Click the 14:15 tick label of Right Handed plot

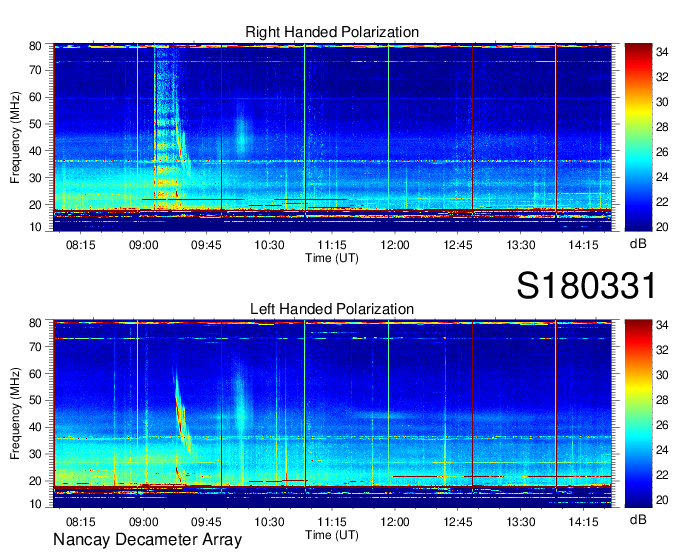click(584, 245)
